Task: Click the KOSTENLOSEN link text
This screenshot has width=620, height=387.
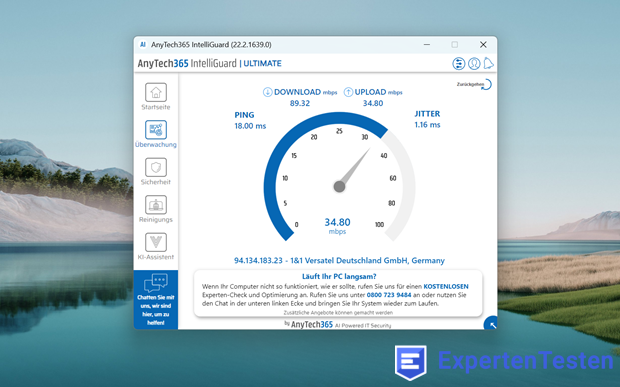Action: tap(446, 286)
